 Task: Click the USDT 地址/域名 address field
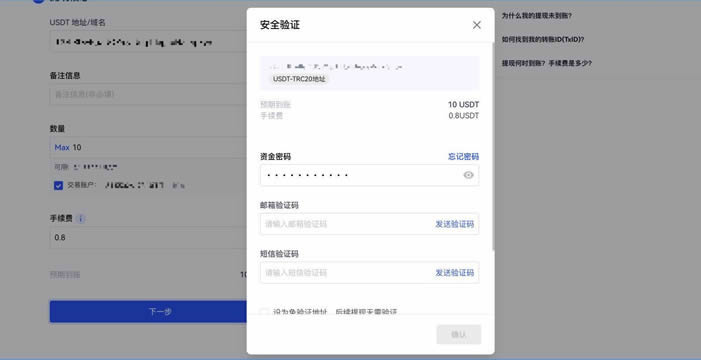coord(148,42)
